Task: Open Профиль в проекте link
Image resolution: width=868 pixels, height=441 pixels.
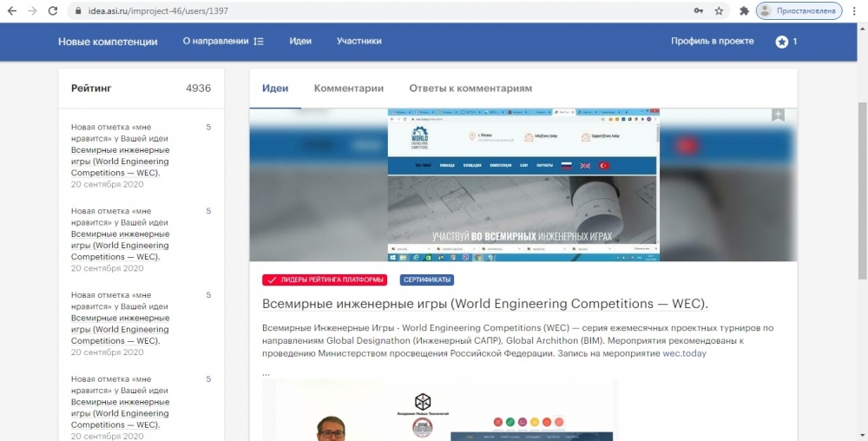Action: click(x=713, y=41)
